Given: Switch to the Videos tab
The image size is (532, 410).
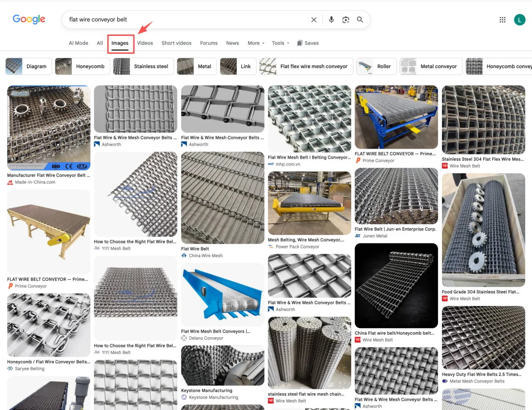Looking at the screenshot, I should point(145,43).
